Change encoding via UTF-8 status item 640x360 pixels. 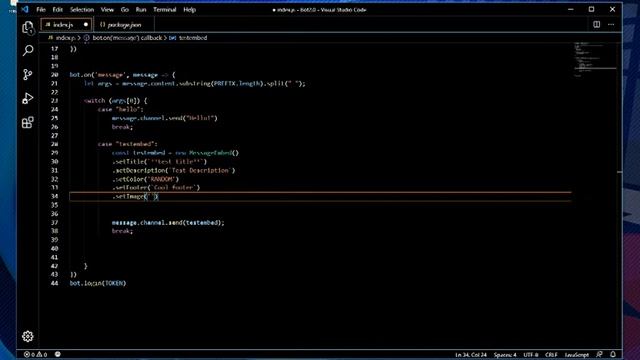click(x=531, y=354)
